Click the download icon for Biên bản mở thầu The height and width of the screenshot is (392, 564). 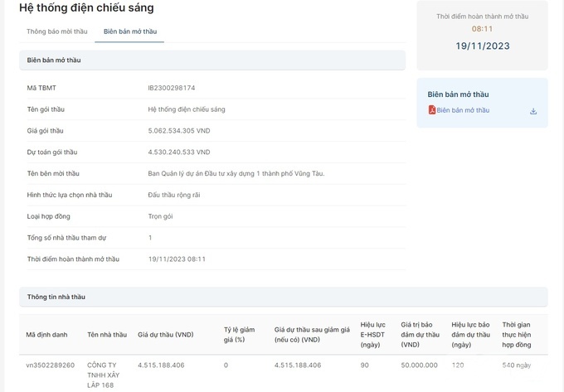click(x=533, y=111)
